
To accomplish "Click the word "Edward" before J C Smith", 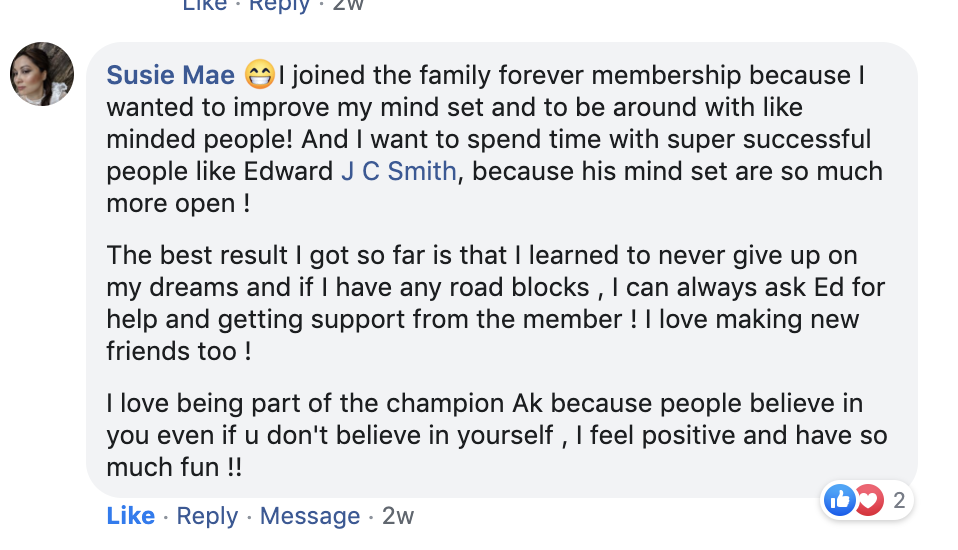I will pyautogui.click(x=288, y=171).
